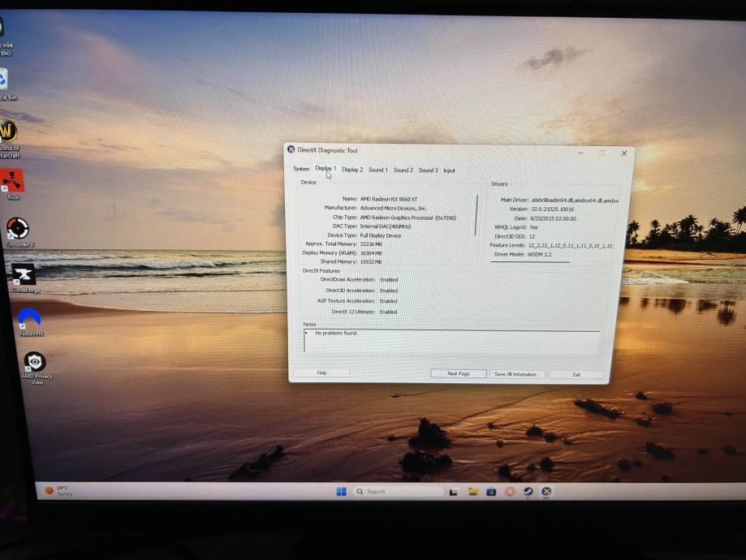Open the Sound 1 tab
The image size is (746, 560).
click(x=377, y=170)
